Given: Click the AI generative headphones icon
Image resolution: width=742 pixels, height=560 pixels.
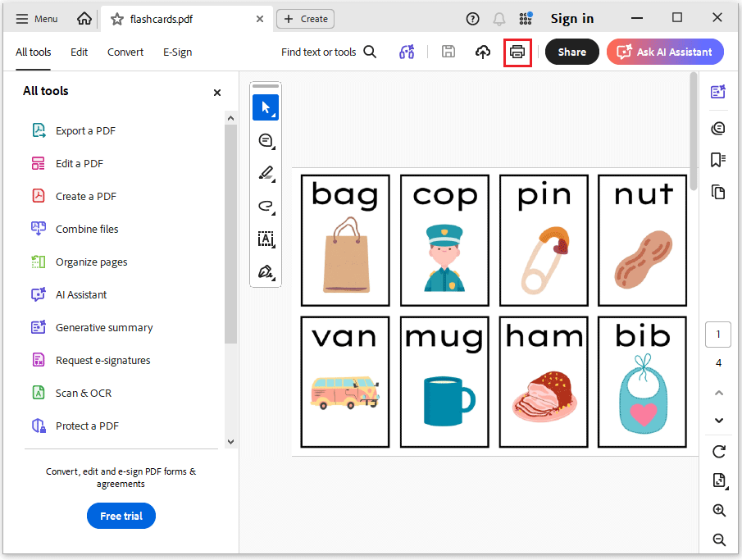Looking at the screenshot, I should 407,52.
